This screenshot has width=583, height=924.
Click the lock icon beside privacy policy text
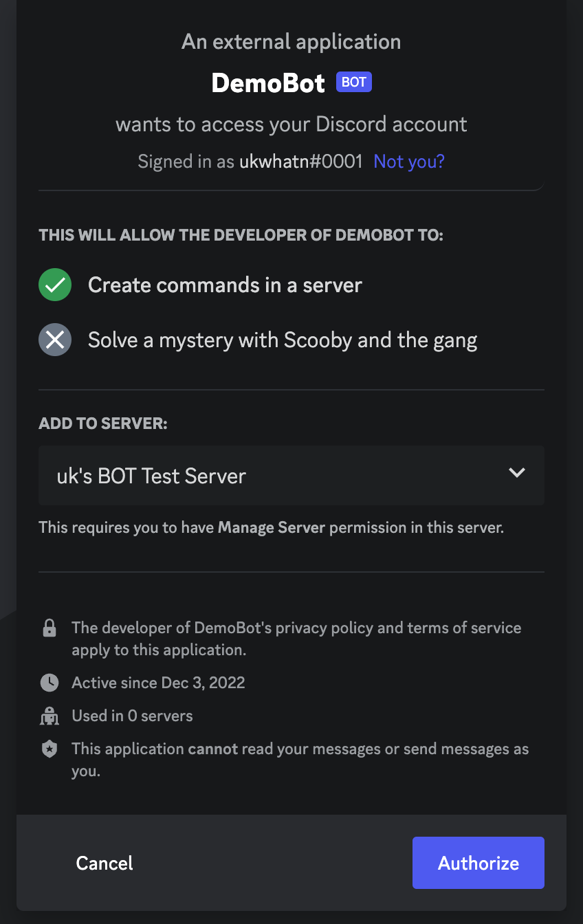49,628
